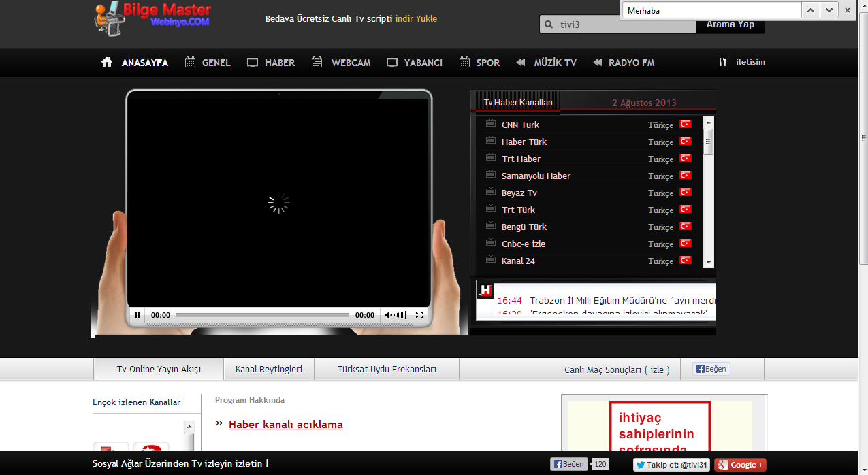Switch to the Kanal Reytingleri tab
Viewport: 868px width, 475px height.
269,369
